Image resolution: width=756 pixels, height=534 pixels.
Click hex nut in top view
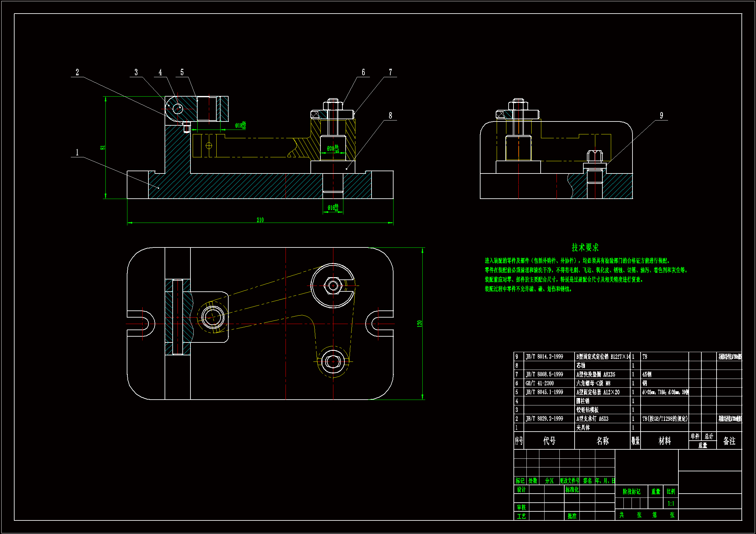tap(333, 286)
